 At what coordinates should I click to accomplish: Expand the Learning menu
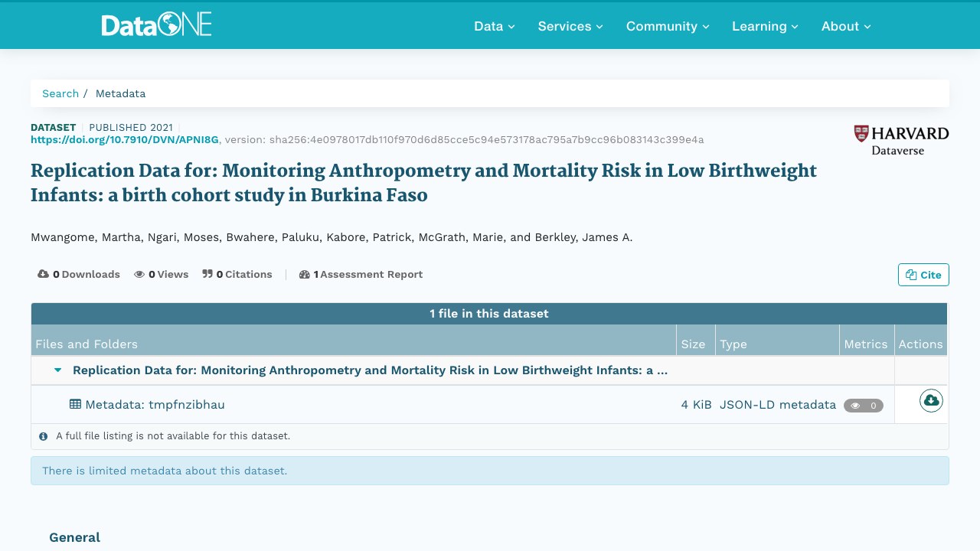(765, 26)
